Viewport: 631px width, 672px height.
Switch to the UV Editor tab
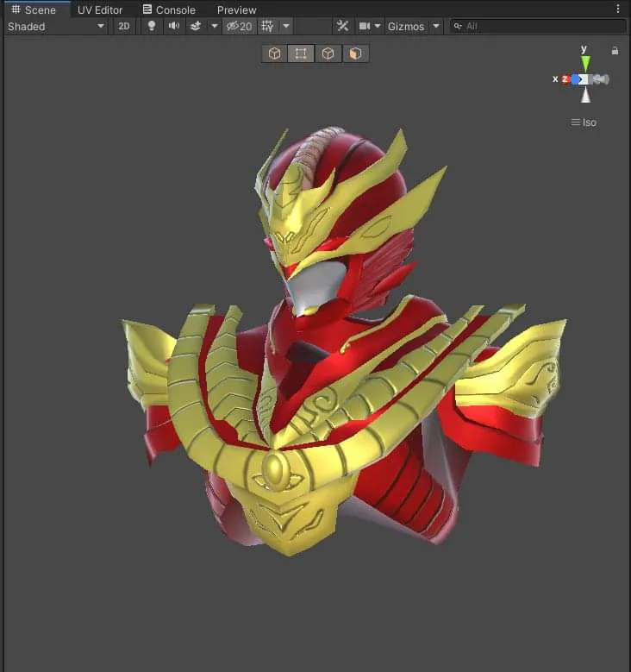[x=100, y=9]
